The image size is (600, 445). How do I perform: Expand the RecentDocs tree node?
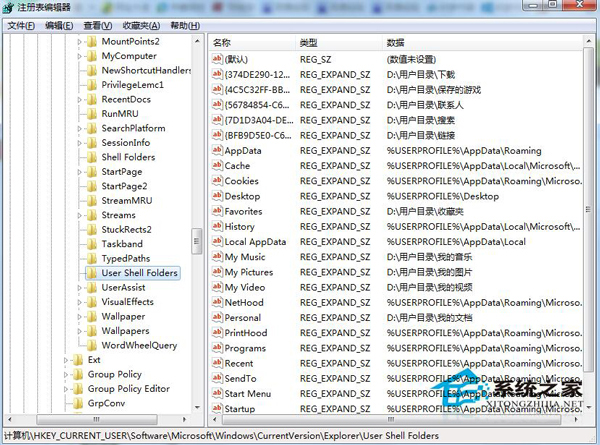click(x=80, y=100)
